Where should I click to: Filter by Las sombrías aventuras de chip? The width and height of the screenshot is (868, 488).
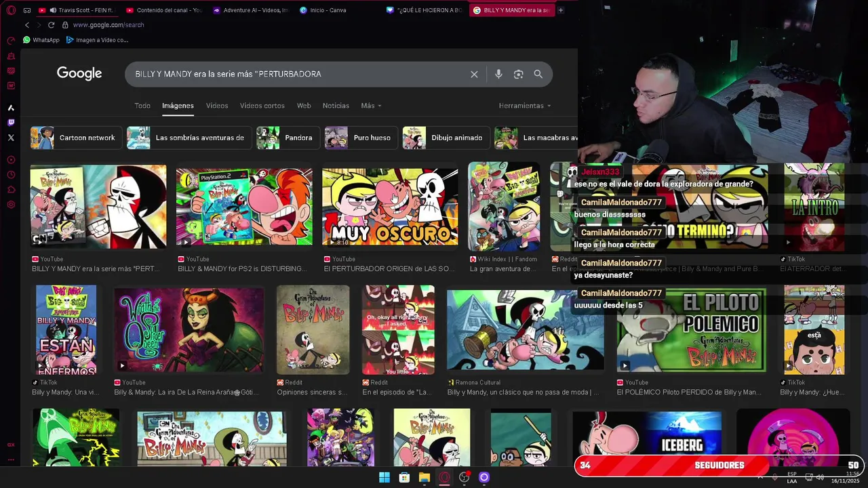[188, 138]
